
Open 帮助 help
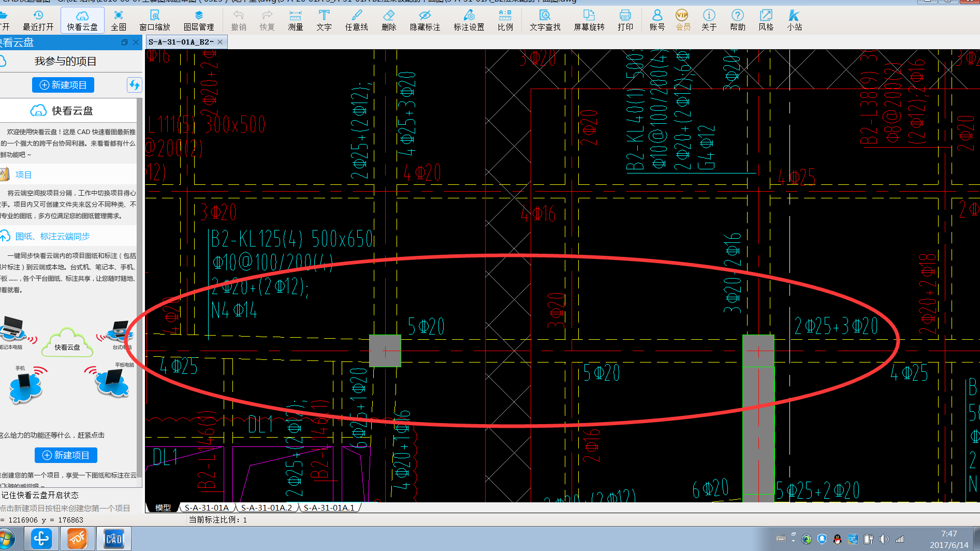[x=738, y=20]
